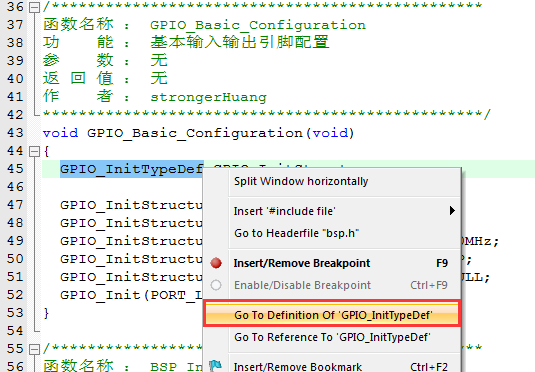The width and height of the screenshot is (535, 372).
Task: Click line number 45 in gutter
Action: (15, 169)
